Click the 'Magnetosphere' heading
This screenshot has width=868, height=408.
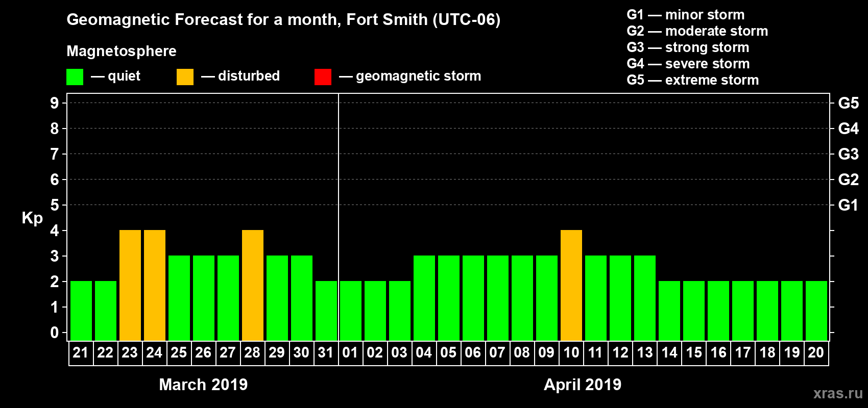coord(122,51)
